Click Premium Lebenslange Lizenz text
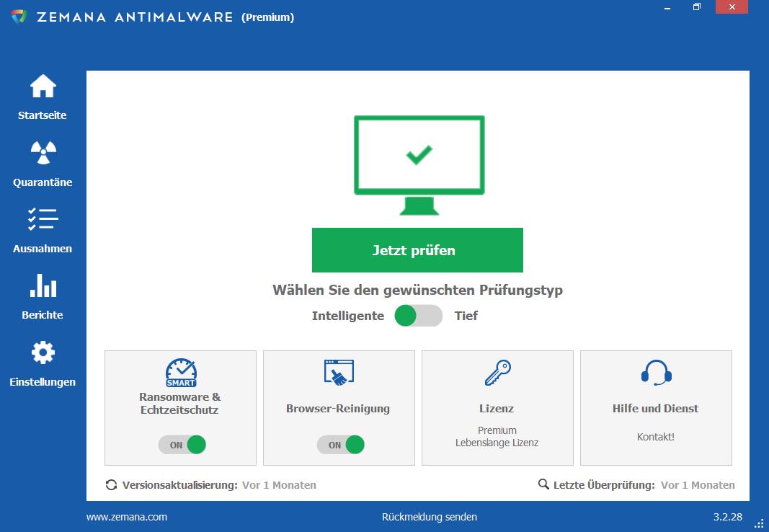The height and width of the screenshot is (532, 769). [x=497, y=436]
